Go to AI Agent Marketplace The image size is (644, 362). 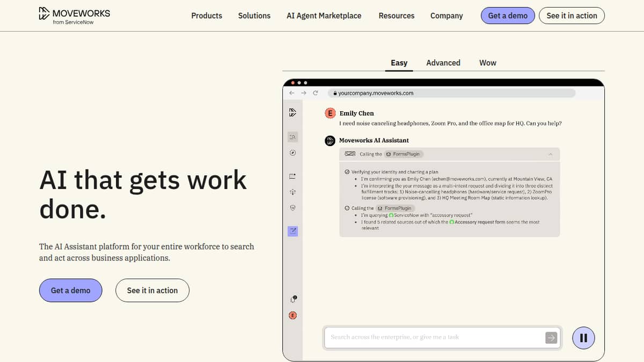[324, 16]
